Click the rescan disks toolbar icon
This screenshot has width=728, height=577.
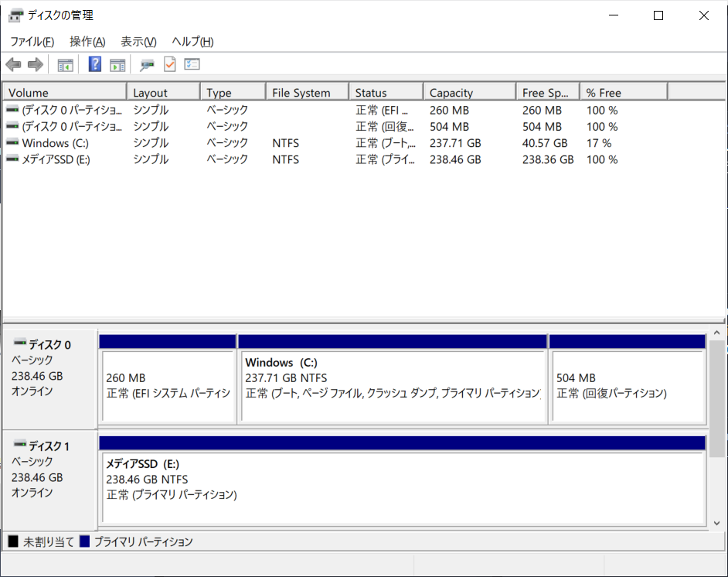click(147, 65)
